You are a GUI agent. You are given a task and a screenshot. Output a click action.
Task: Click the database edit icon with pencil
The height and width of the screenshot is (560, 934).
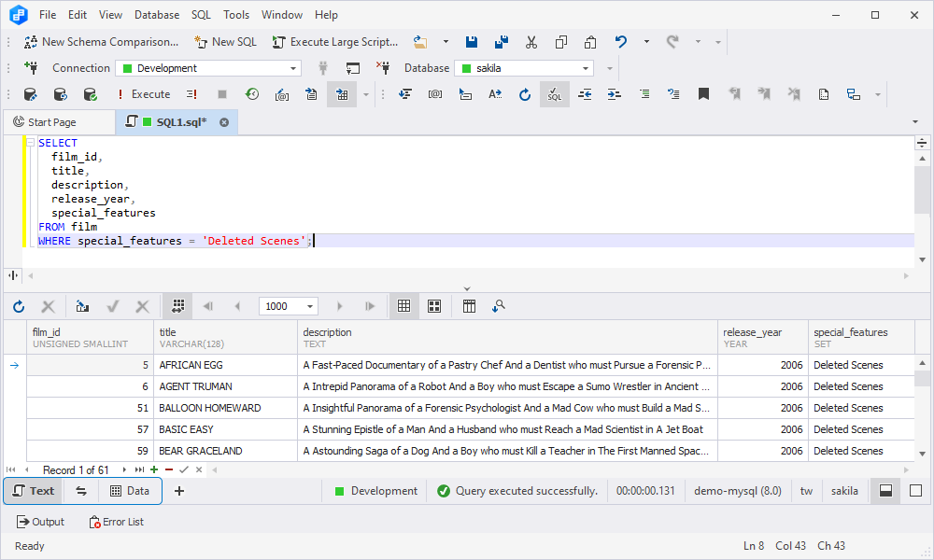(x=31, y=94)
